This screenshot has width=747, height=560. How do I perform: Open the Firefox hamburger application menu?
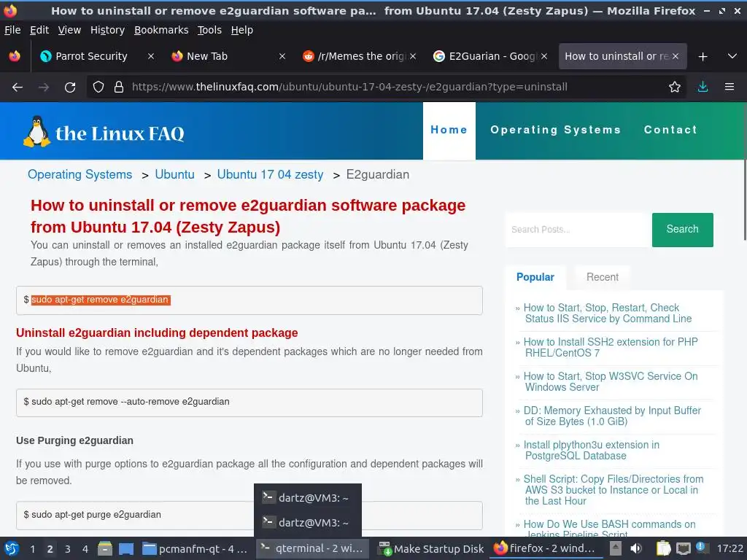pos(729,87)
